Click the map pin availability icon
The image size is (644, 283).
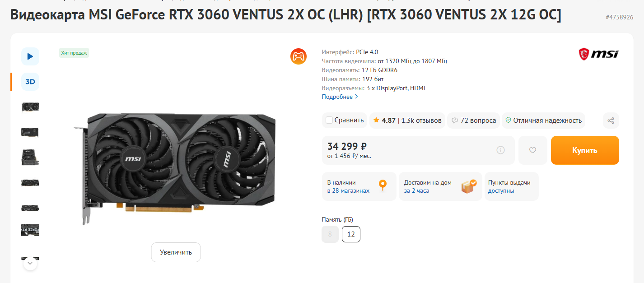[x=383, y=186]
